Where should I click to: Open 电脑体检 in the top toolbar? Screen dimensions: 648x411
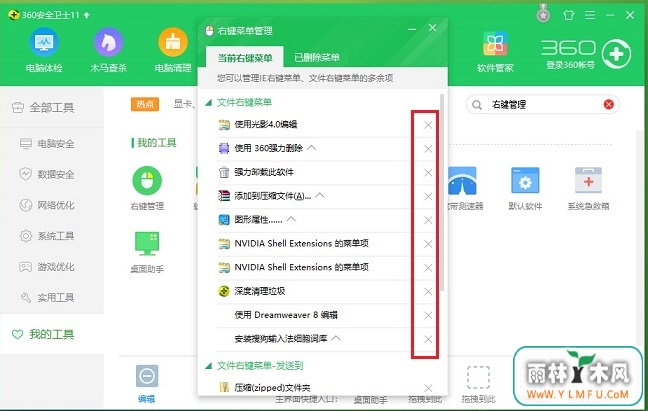(x=44, y=50)
